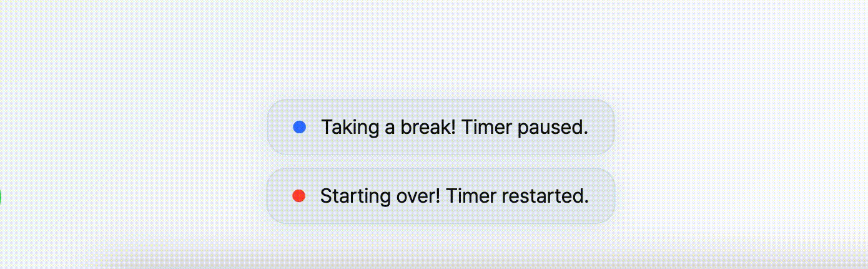Open the lower toast notification card

[441, 196]
